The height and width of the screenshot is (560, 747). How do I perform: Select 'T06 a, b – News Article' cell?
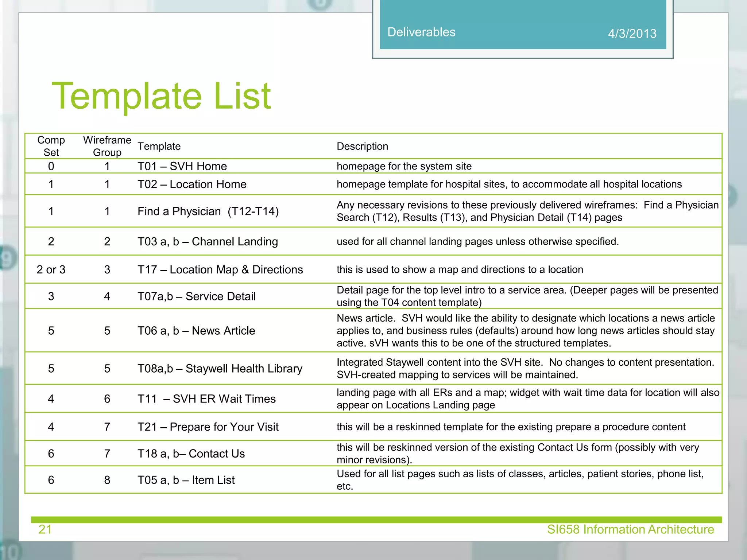point(196,331)
